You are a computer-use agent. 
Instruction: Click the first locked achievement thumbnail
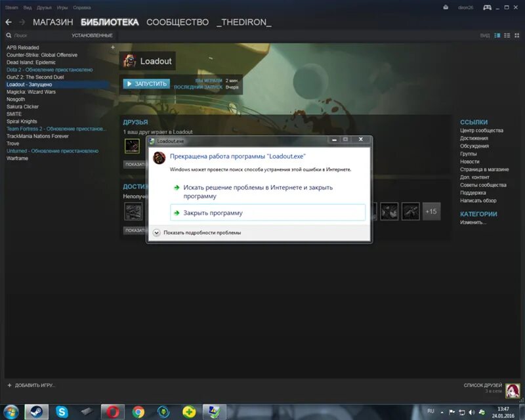(x=133, y=211)
